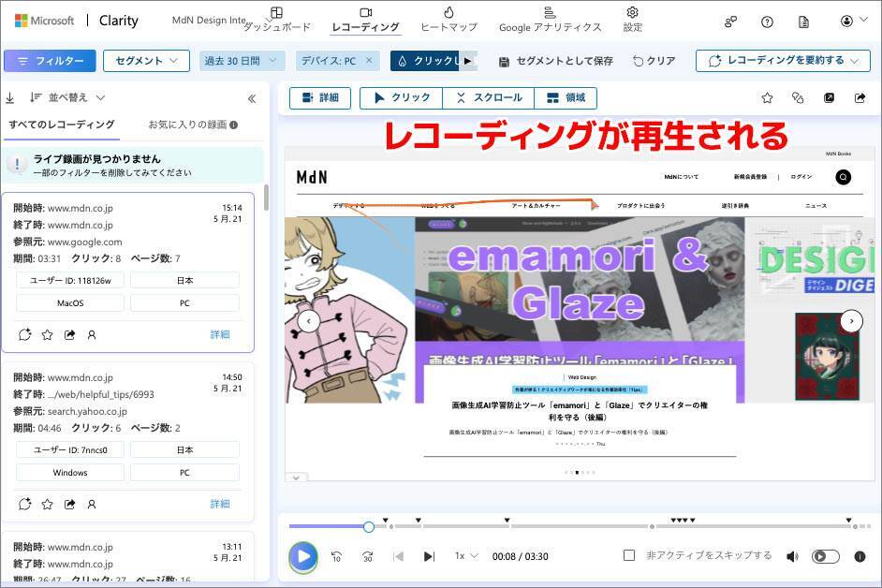Change the 1x playback speed dropdown
Image resolution: width=882 pixels, height=588 pixels.
(465, 556)
